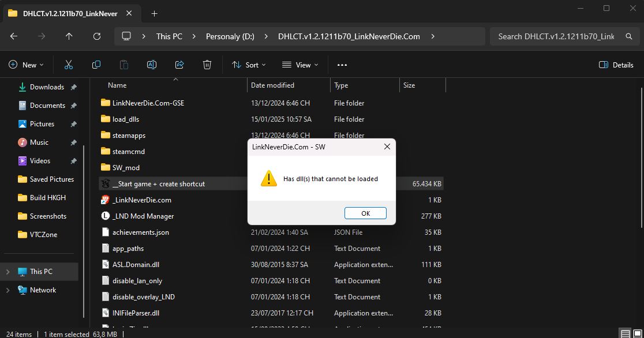Toggle the Details pane button
The width and height of the screenshot is (644, 338).
pyautogui.click(x=616, y=65)
